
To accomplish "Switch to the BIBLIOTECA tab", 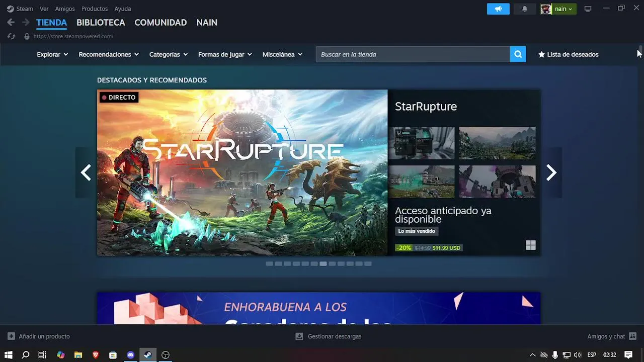I will [101, 23].
